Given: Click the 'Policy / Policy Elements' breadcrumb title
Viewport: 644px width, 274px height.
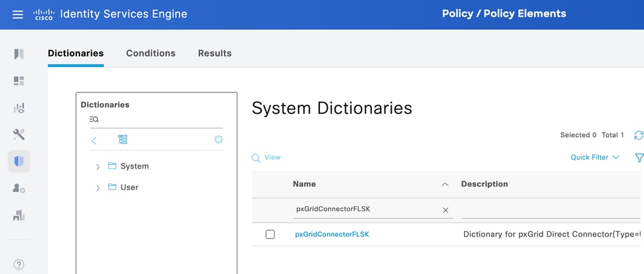Looking at the screenshot, I should click(x=504, y=14).
